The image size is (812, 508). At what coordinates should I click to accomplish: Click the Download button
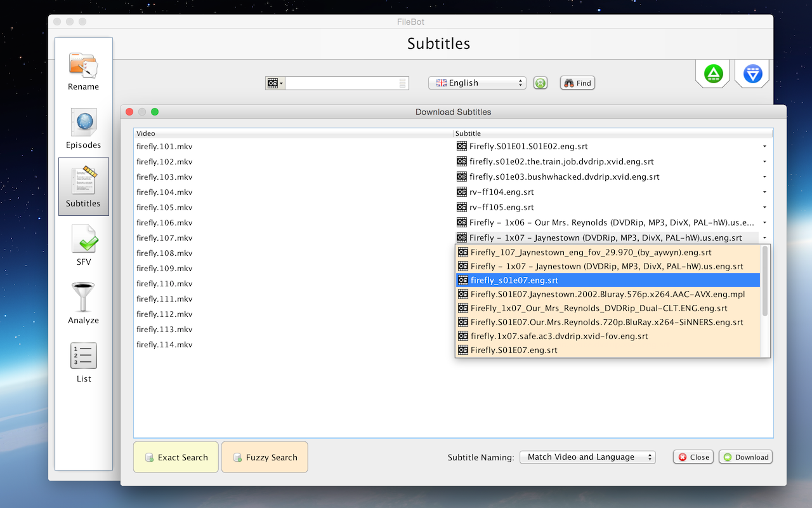coord(745,457)
